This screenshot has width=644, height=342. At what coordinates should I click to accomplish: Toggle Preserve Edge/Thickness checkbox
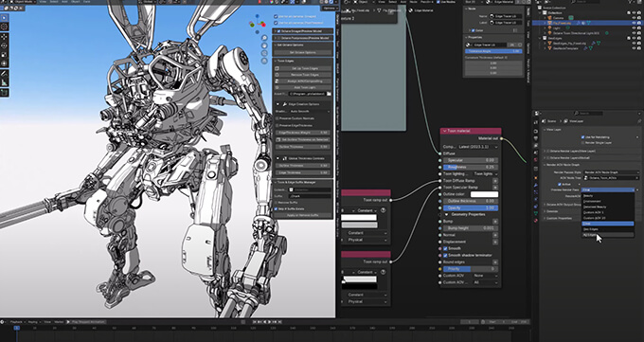pos(277,125)
